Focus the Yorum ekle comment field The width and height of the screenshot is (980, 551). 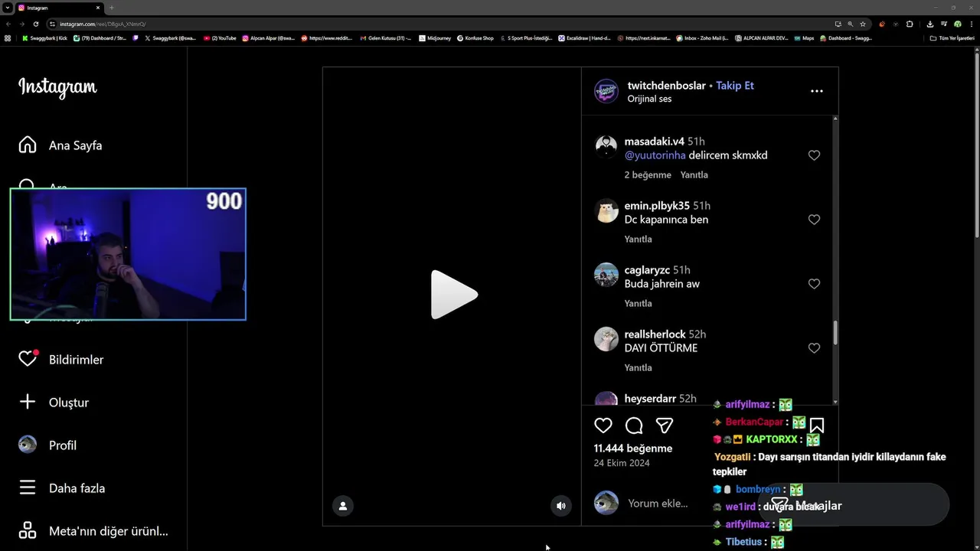(658, 504)
